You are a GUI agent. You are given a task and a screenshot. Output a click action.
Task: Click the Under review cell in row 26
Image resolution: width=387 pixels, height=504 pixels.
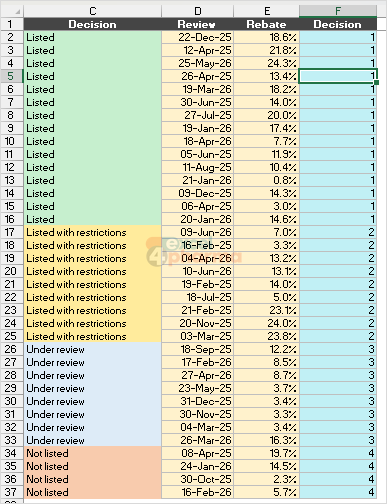click(x=93, y=349)
